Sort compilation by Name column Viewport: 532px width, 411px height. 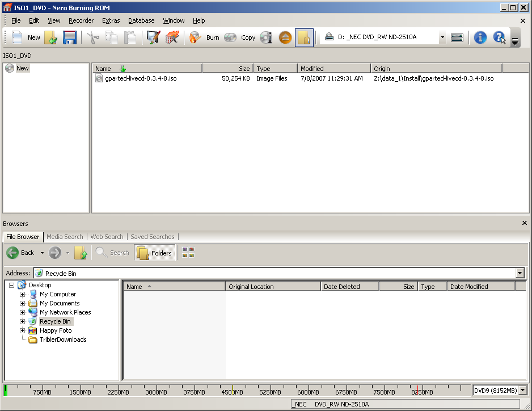pyautogui.click(x=147, y=69)
